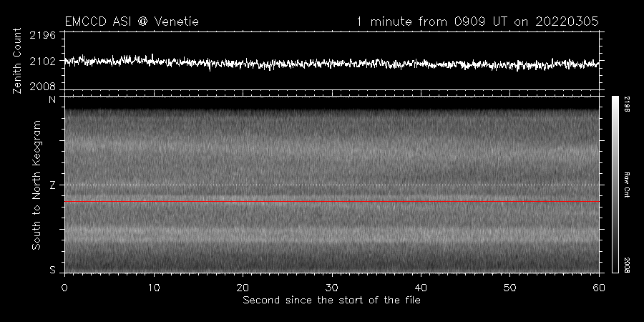Click the 2008 tick label on Zenith Count axis
The height and width of the screenshot is (322, 644).
43,87
